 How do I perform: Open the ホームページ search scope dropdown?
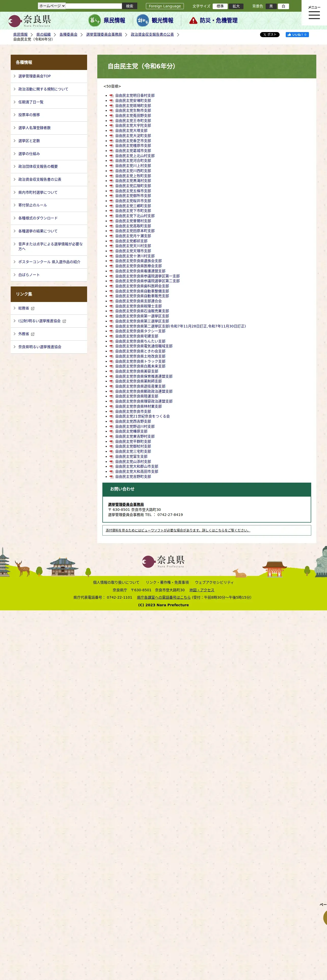pos(52,6)
